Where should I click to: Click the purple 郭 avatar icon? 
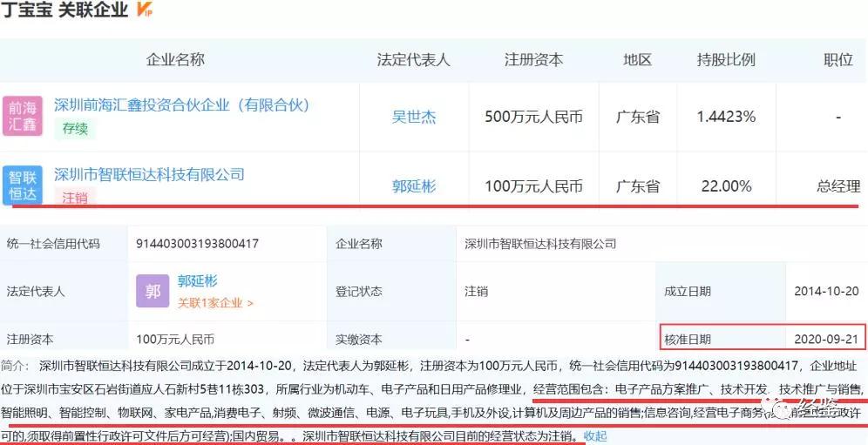tap(153, 291)
